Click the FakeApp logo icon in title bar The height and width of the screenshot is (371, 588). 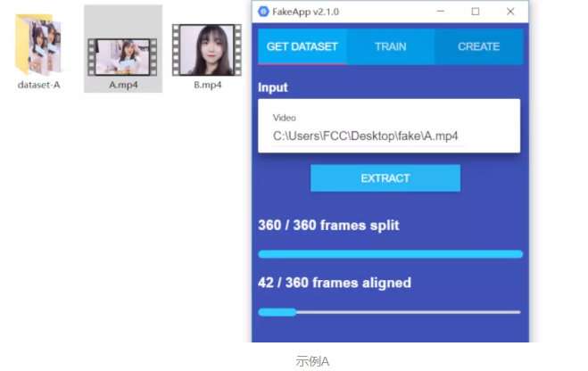point(263,12)
